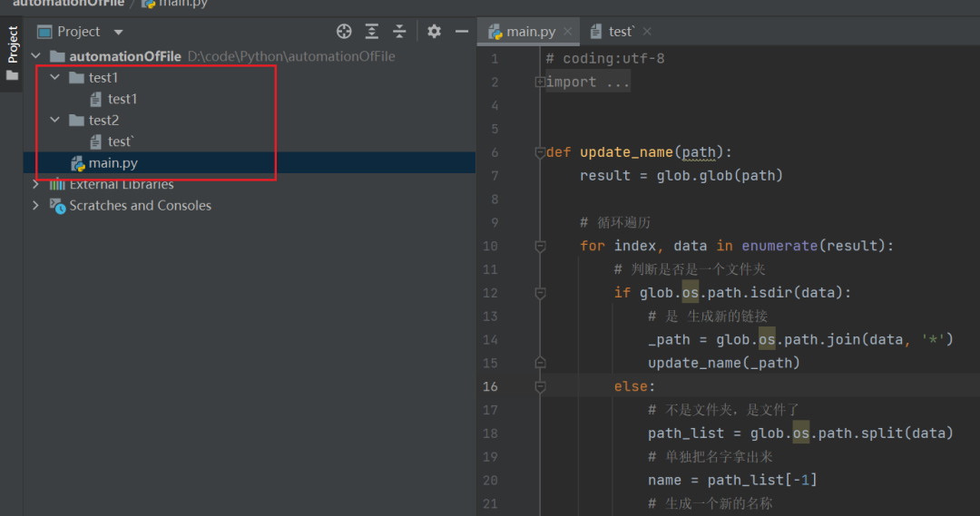This screenshot has width=980, height=516.
Task: Click the folded 'import ...' text
Action: pos(587,82)
